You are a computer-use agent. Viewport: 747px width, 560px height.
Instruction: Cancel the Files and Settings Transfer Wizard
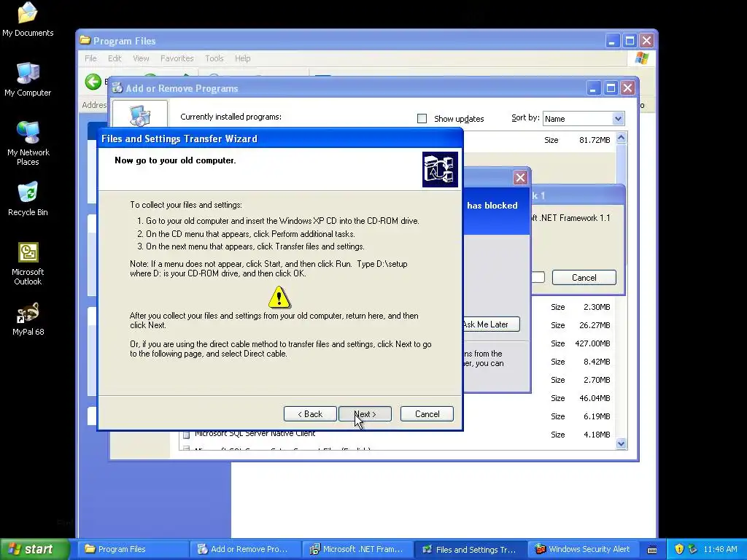[427, 414]
